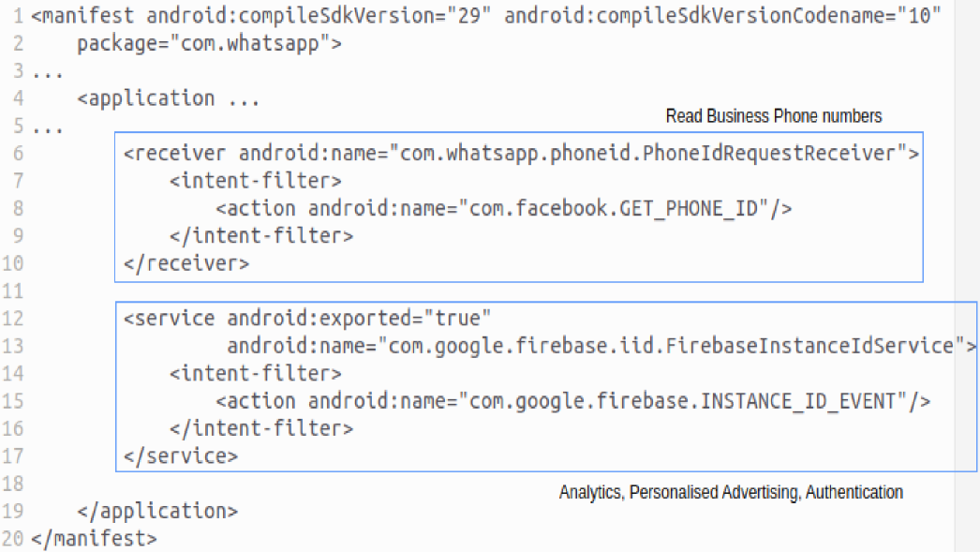
Task: Click the opening <intent-filter> tag on line 7
Action: [x=256, y=181]
